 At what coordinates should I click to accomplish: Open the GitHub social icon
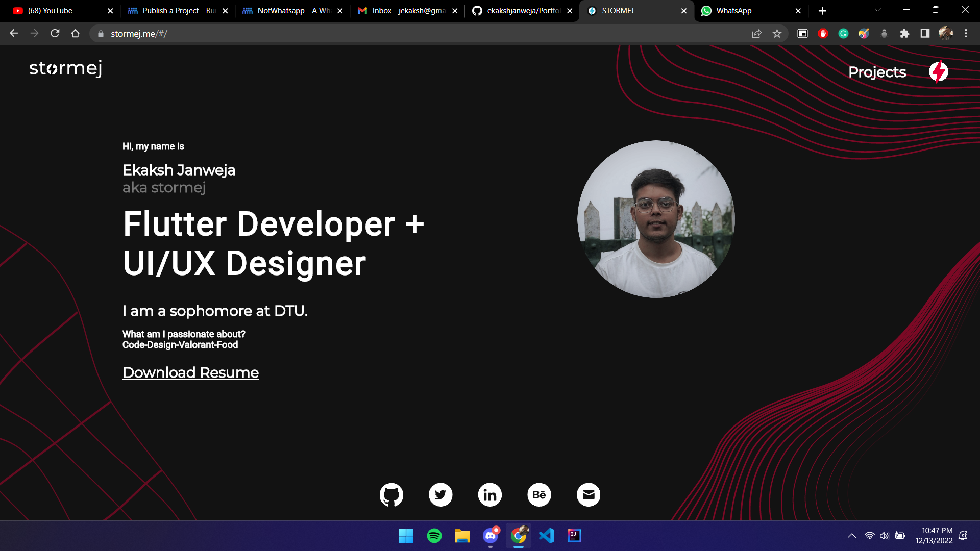(x=391, y=495)
